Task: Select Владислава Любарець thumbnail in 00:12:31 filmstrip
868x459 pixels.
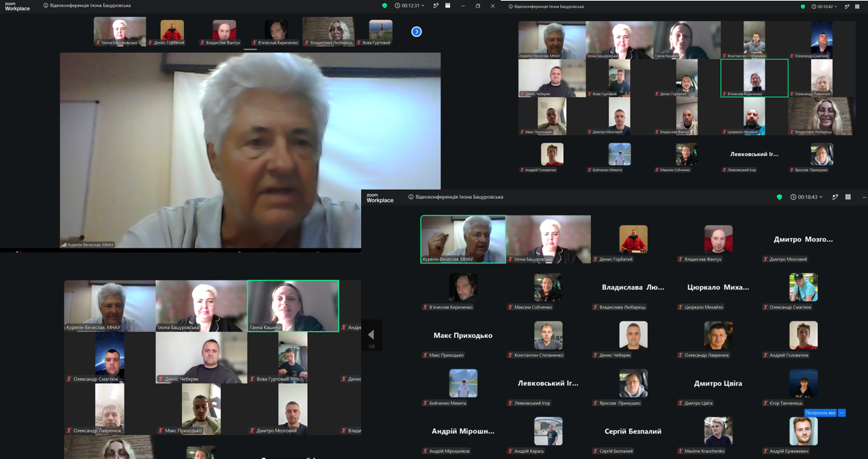Action: [328, 31]
